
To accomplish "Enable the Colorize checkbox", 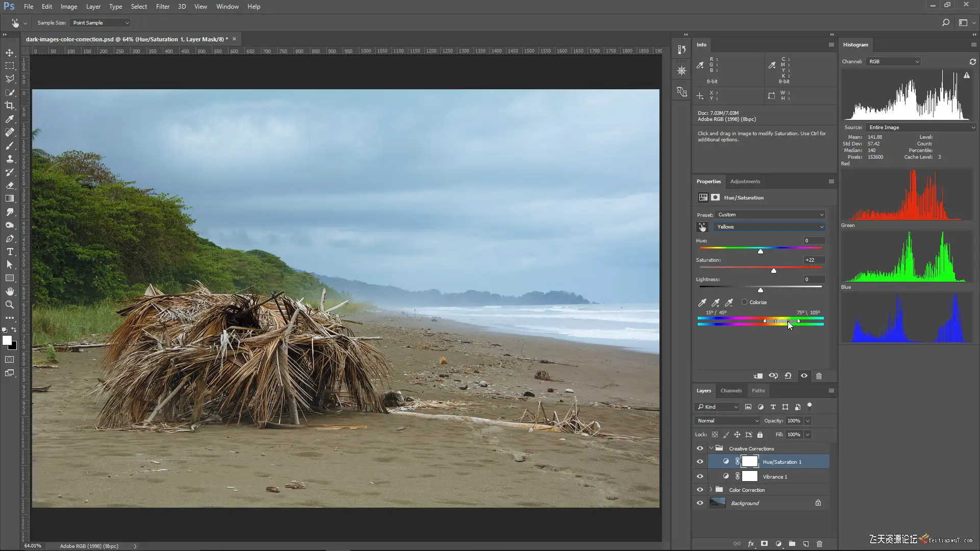I will click(745, 302).
